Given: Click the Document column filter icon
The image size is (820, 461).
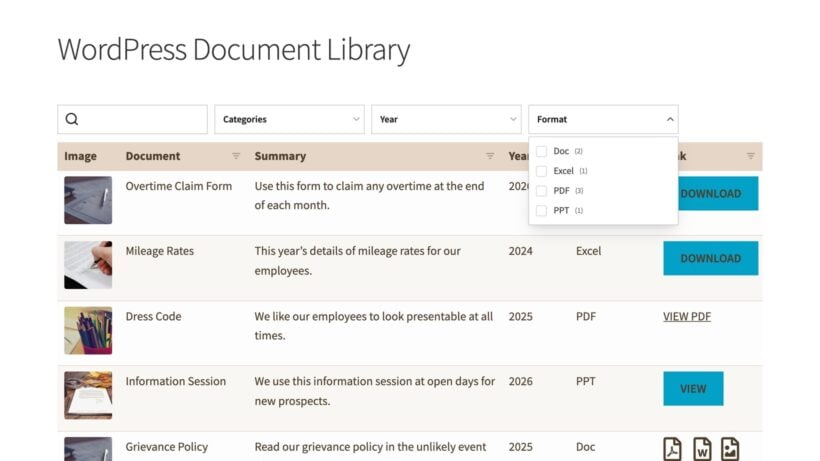Looking at the screenshot, I should [x=236, y=156].
